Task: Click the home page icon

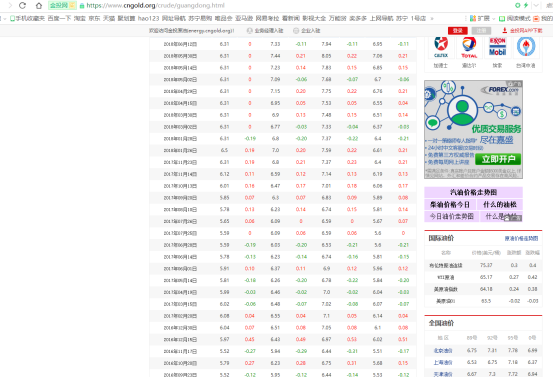Action: pos(39,6)
